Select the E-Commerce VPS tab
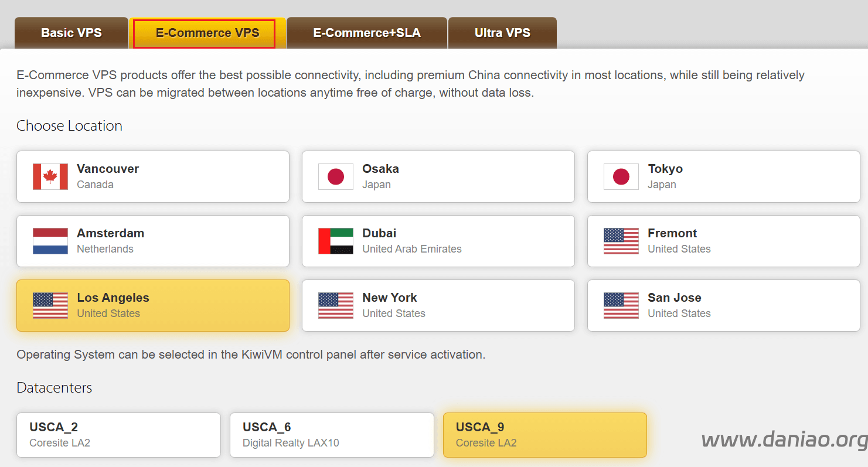Image resolution: width=868 pixels, height=467 pixels. (x=207, y=33)
